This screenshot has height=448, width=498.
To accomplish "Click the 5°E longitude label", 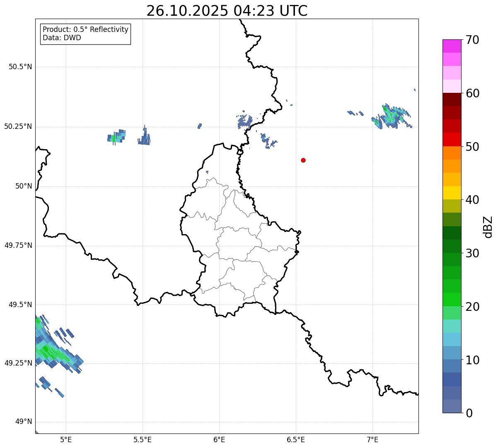I will click(x=66, y=440).
